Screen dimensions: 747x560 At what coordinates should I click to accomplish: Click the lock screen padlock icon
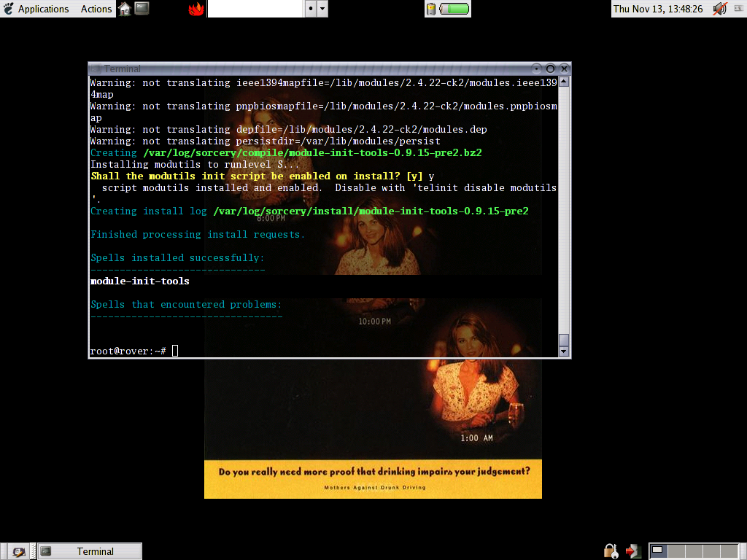click(x=611, y=551)
